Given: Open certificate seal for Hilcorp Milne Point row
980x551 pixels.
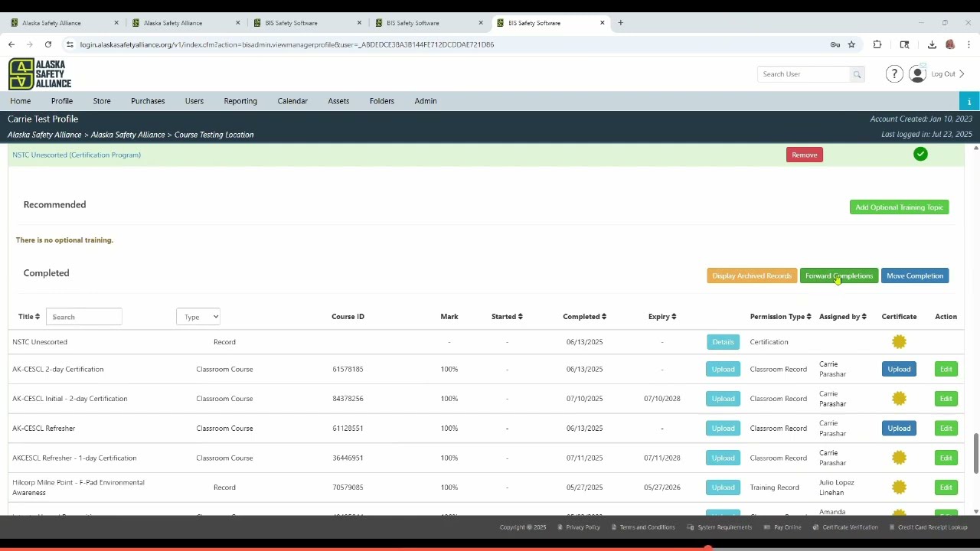Looking at the screenshot, I should coord(899,487).
